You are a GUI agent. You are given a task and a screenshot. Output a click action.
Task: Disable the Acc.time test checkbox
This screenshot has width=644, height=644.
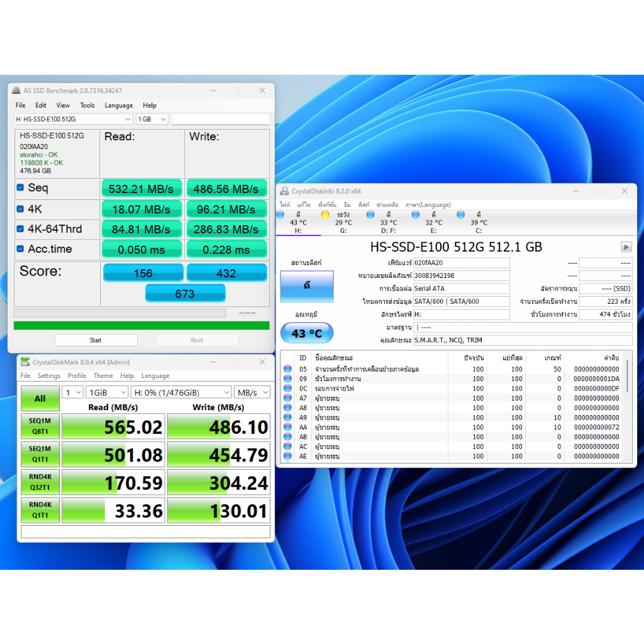[x=20, y=249]
